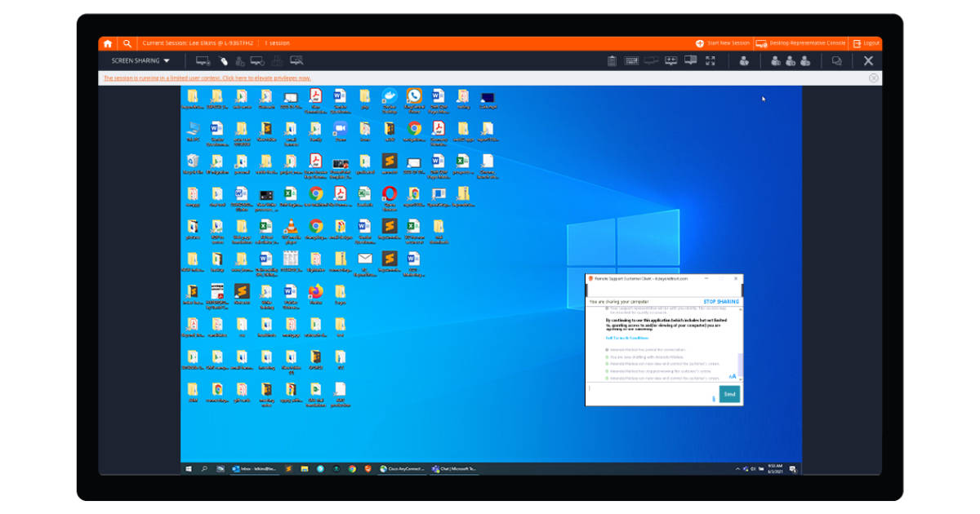980x514 pixels.
Task: Open session search using the magnifier icon
Action: 129,42
